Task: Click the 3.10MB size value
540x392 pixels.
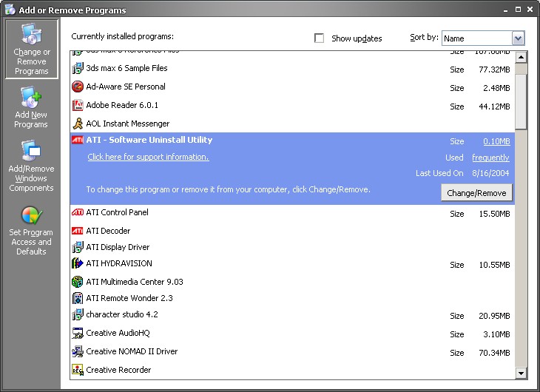Action: pos(496,334)
